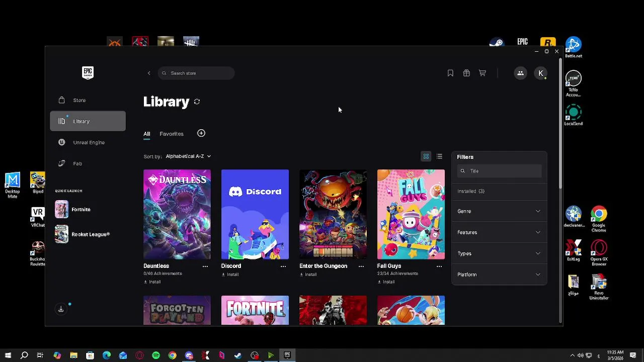The image size is (644, 362).
Task: Open the Fall Guys cover thumbnail
Action: pyautogui.click(x=411, y=214)
